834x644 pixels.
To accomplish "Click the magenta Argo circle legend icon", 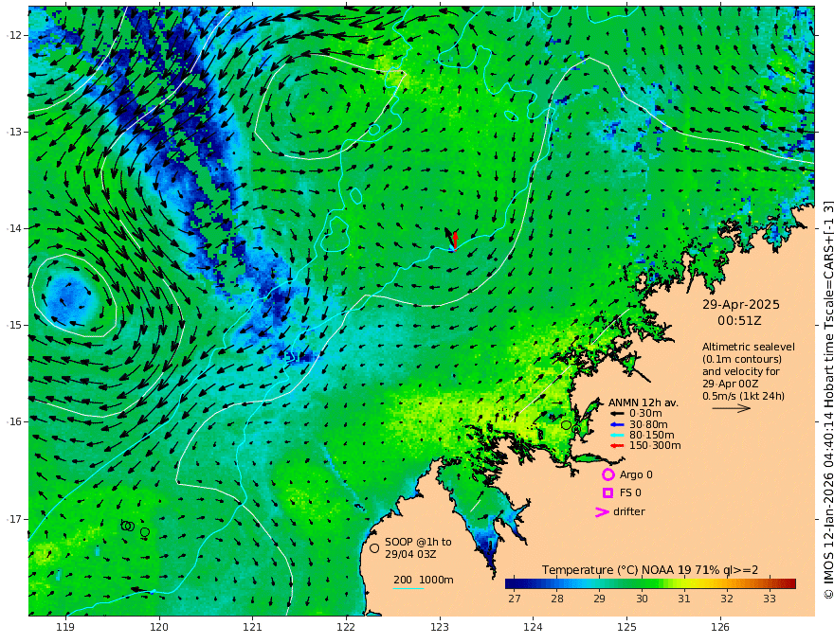I will [x=607, y=474].
